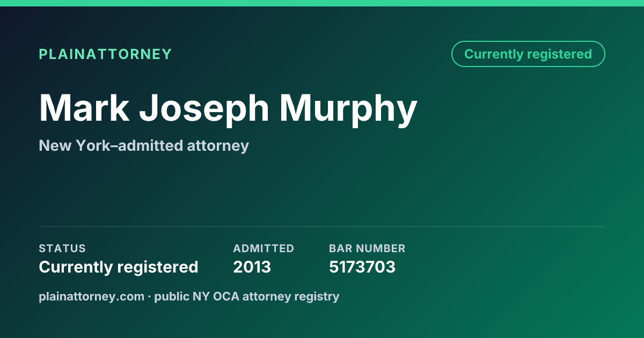Viewport: 644px width, 338px height.
Task: Select the Currently registered status value
Action: [x=119, y=267]
